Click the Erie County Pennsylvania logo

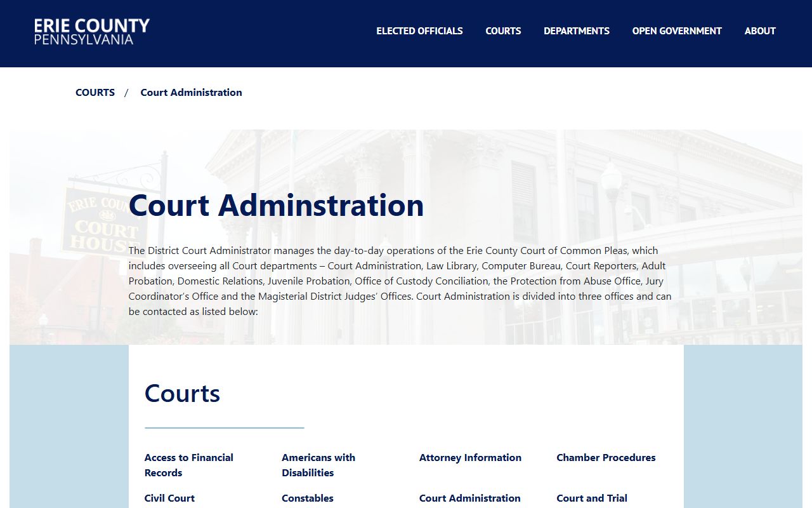tap(92, 32)
